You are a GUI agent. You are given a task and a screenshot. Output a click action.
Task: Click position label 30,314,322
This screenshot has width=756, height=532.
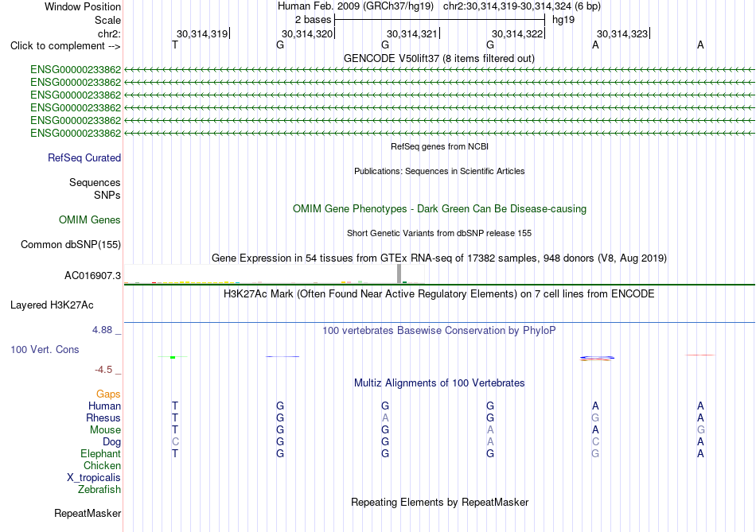tap(517, 33)
